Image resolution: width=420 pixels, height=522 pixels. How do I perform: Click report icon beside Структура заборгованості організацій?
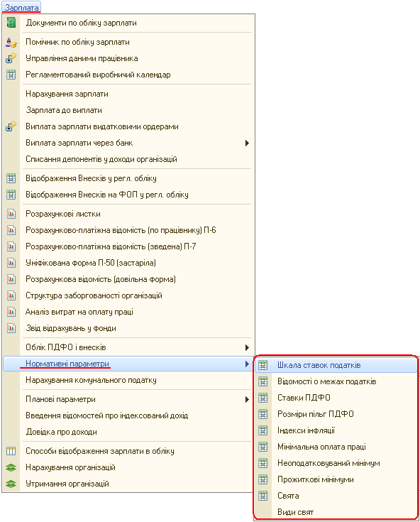tap(11, 295)
